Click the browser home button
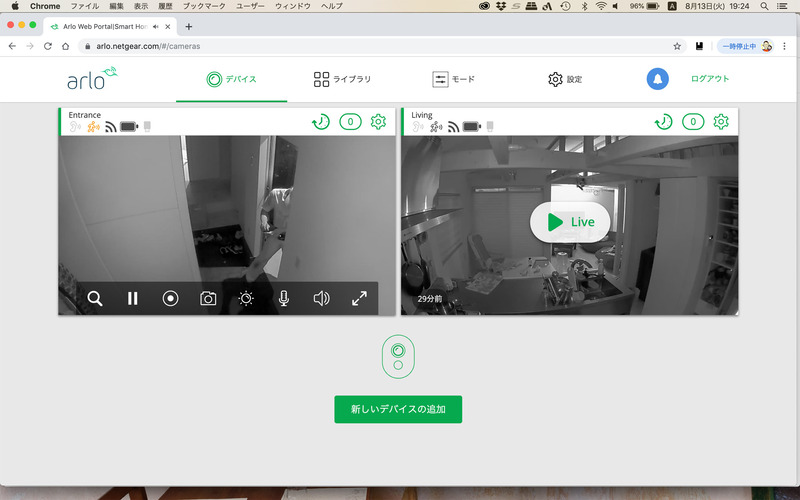 [x=65, y=46]
